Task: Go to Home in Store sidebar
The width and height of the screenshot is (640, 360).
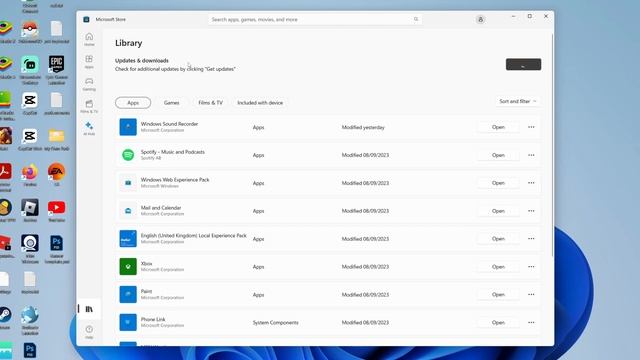Action: click(89, 39)
